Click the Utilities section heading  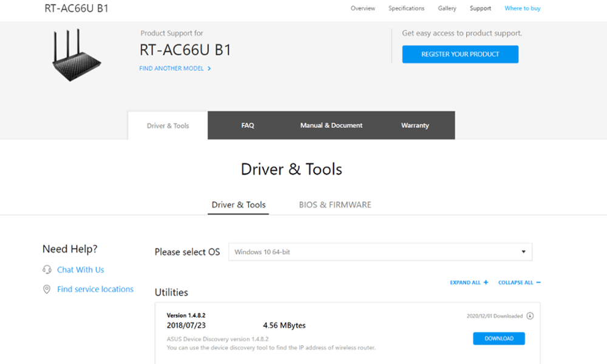[172, 292]
